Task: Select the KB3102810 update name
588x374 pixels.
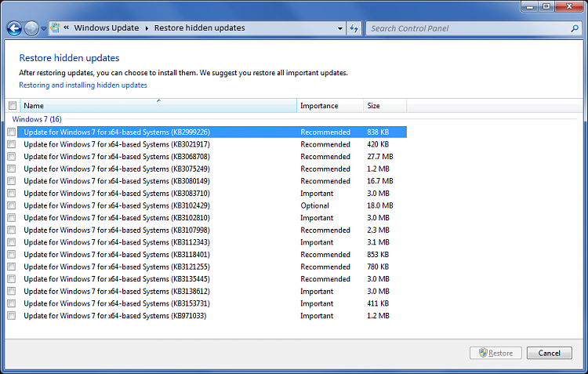Action: click(117, 217)
